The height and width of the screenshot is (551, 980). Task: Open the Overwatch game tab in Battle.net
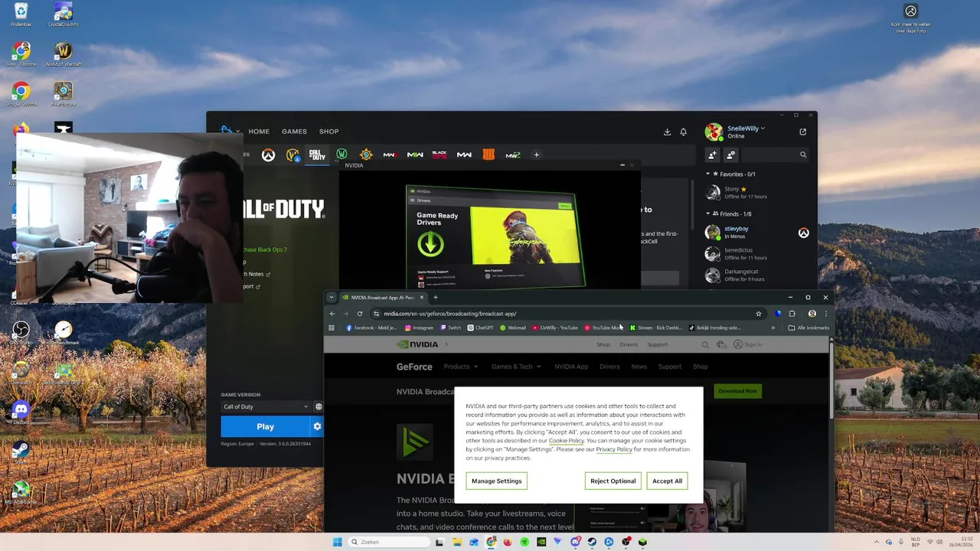point(268,155)
